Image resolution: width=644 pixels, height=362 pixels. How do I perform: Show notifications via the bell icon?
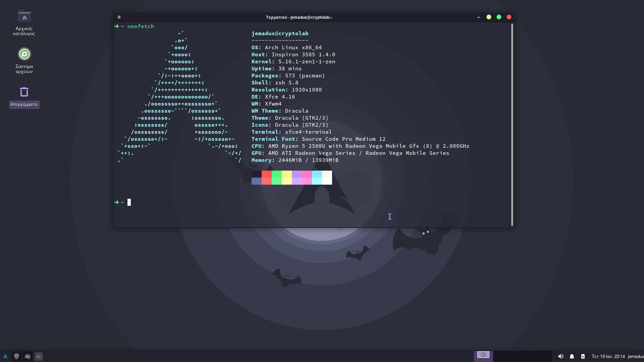[x=572, y=356]
